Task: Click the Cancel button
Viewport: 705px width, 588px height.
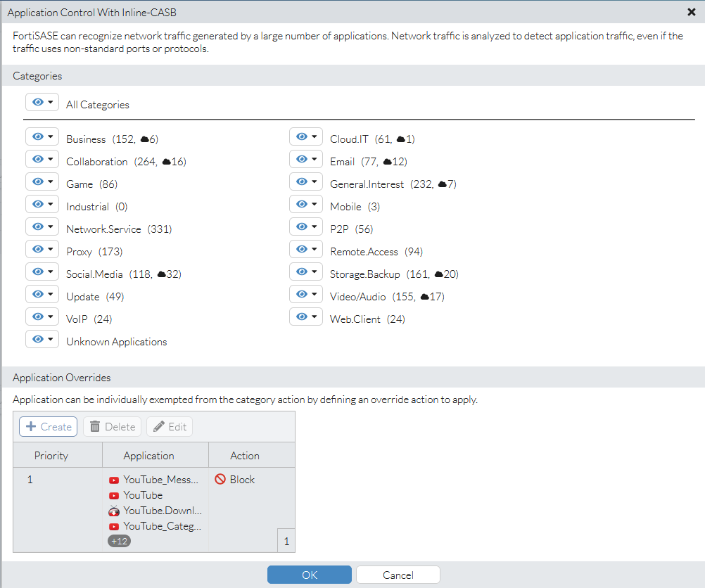Action: point(398,574)
